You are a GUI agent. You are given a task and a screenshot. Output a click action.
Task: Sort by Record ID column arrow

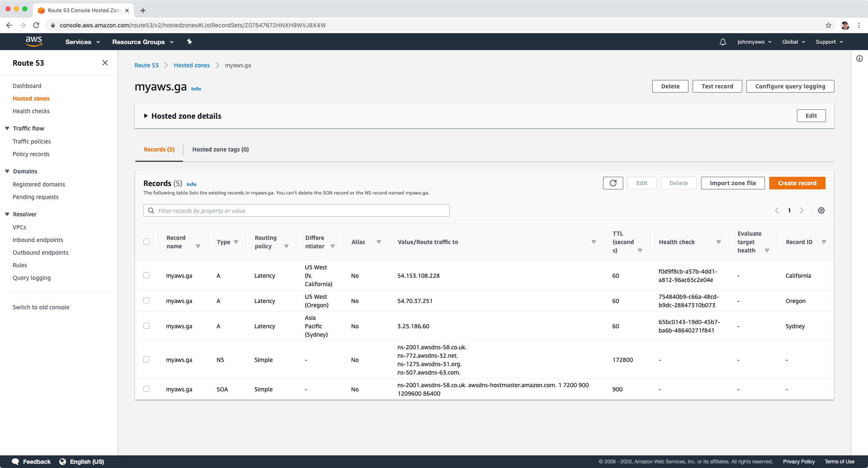(x=824, y=242)
